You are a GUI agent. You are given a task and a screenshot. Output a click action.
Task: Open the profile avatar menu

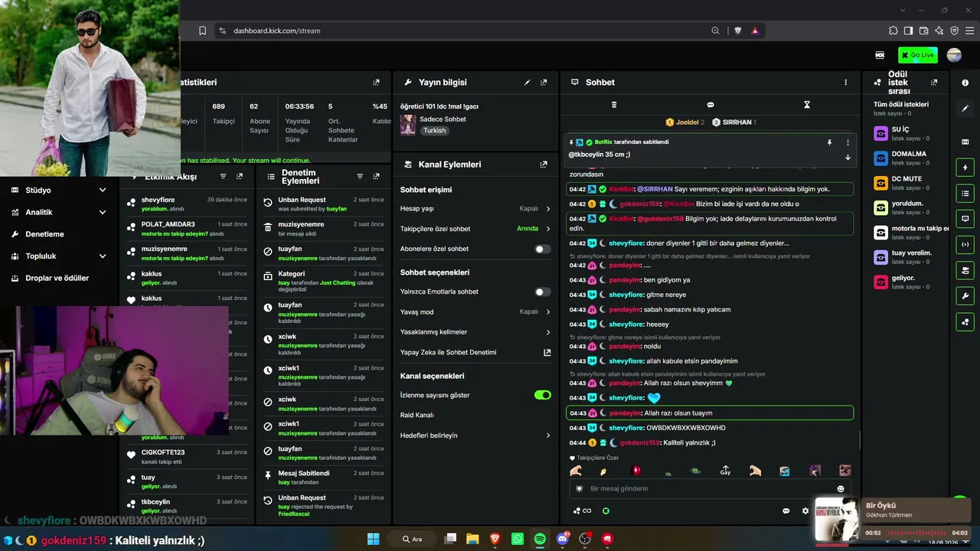click(954, 55)
